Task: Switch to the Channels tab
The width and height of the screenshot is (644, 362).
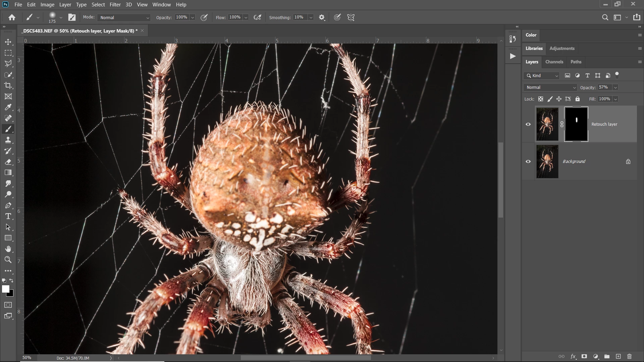Action: [554, 62]
